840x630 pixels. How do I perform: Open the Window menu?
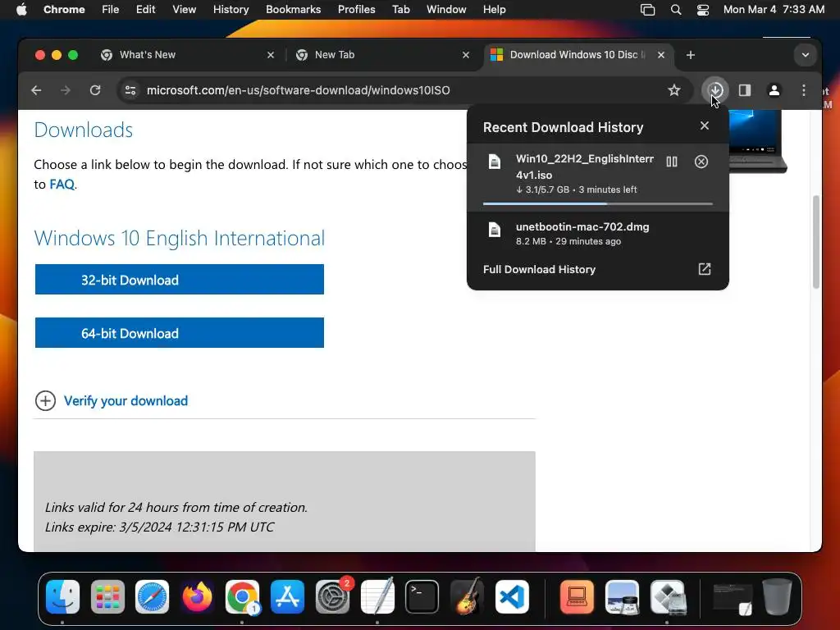click(x=446, y=10)
